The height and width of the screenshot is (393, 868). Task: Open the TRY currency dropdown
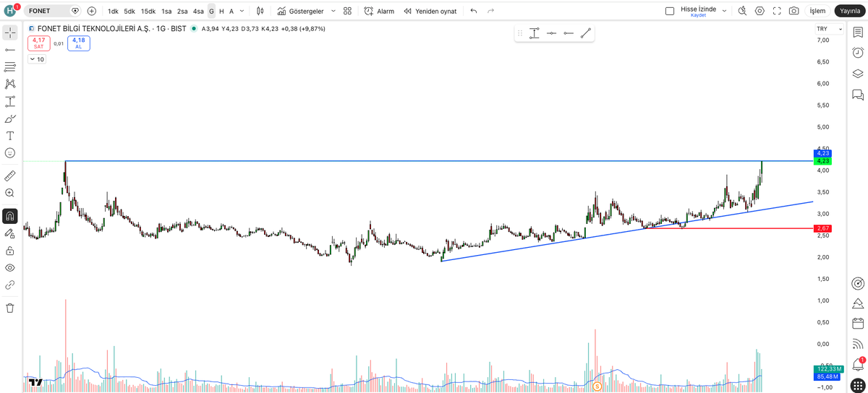tap(829, 29)
